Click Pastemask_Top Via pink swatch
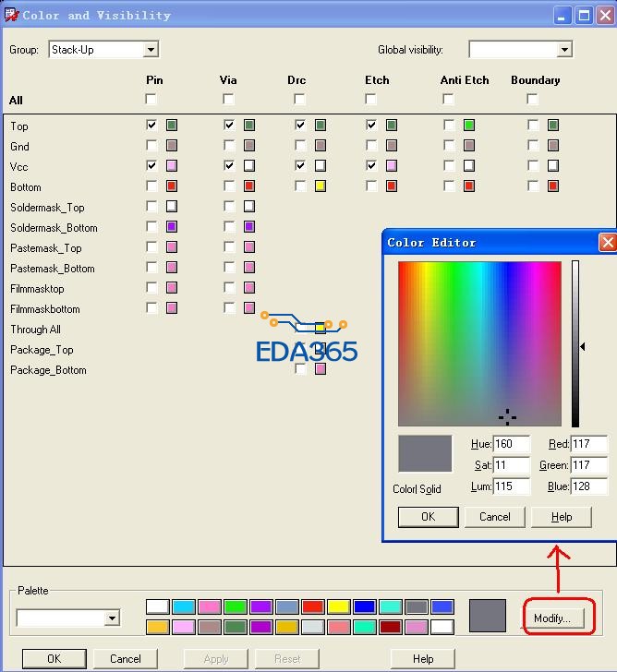The height and width of the screenshot is (672, 617). (249, 246)
